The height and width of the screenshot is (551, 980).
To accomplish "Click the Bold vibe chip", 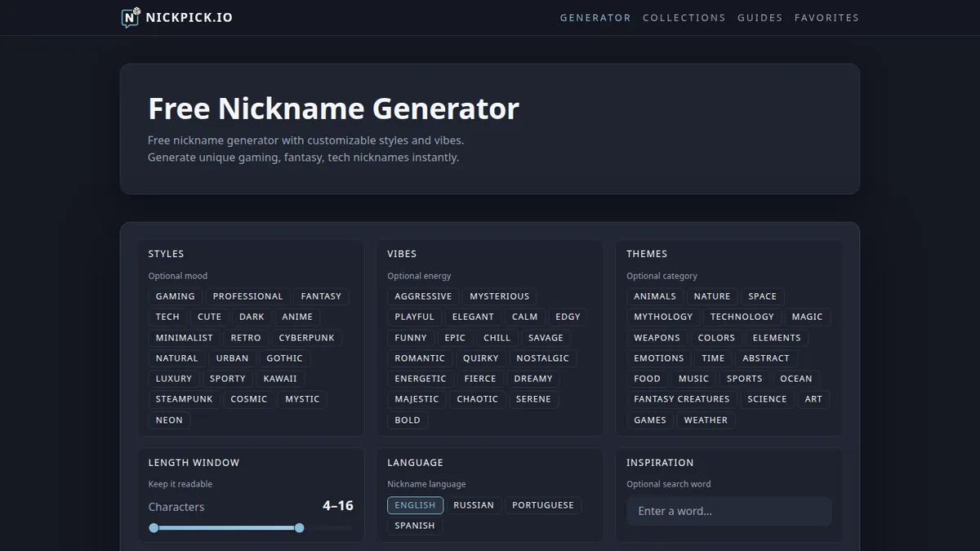I will point(408,420).
